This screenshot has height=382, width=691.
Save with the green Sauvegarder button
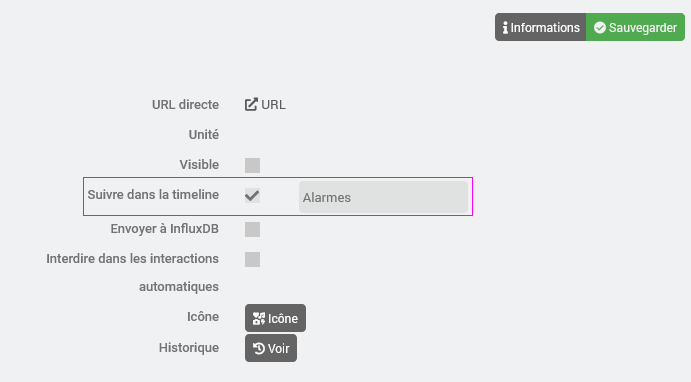tap(635, 27)
